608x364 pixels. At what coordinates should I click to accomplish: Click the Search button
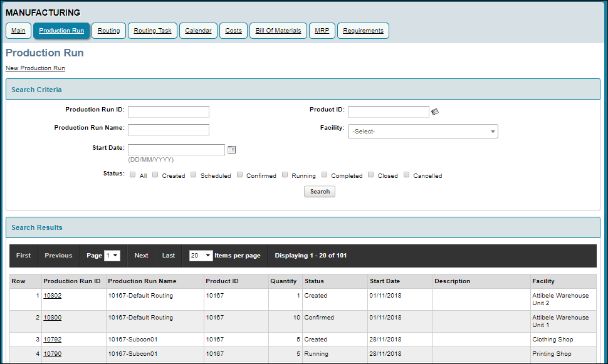(319, 191)
